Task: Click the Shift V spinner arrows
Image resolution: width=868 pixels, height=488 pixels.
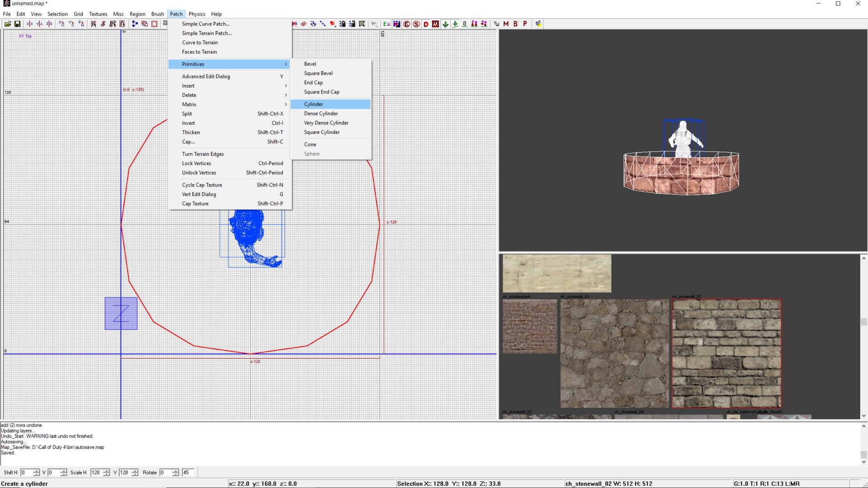Action: [x=63, y=473]
